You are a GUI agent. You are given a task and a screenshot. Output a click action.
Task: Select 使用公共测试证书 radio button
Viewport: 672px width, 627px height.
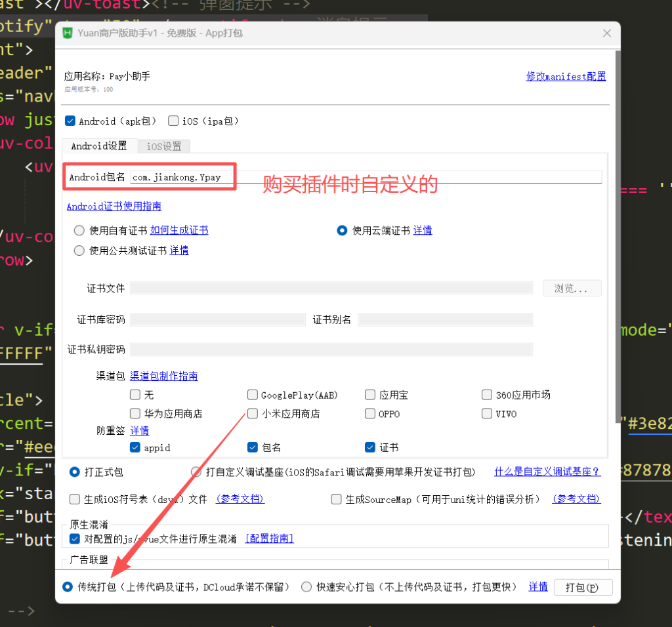tap(79, 251)
